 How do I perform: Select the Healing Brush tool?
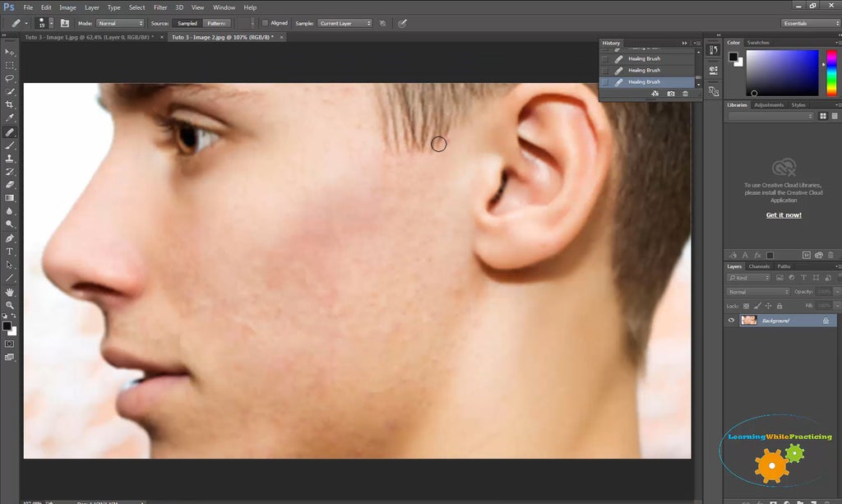coord(10,132)
